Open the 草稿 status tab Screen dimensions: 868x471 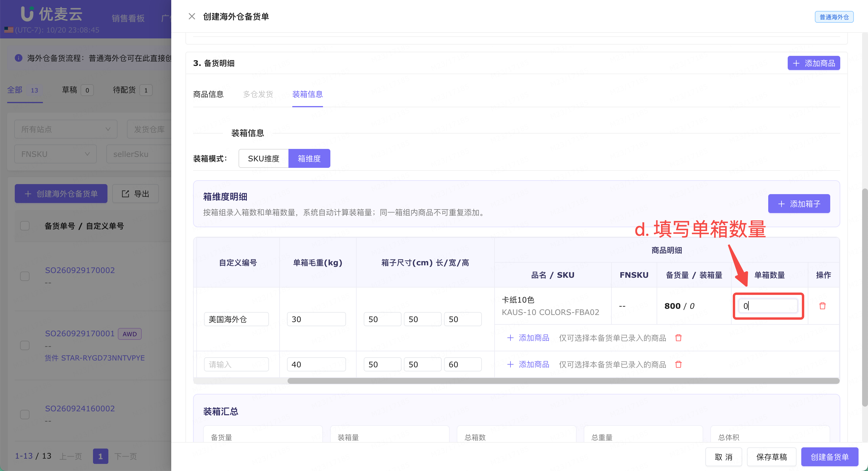tap(77, 90)
